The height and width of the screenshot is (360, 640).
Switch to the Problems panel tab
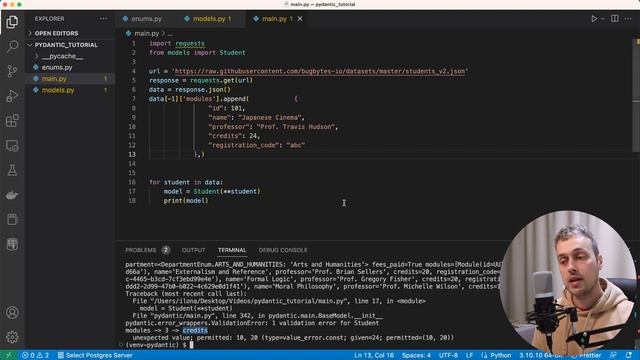140,250
